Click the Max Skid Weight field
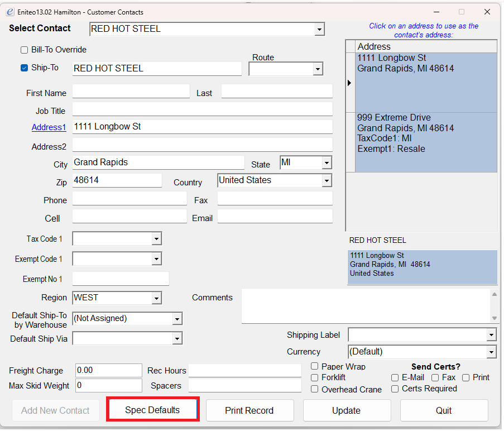This screenshot has height=431, width=504. [109, 385]
